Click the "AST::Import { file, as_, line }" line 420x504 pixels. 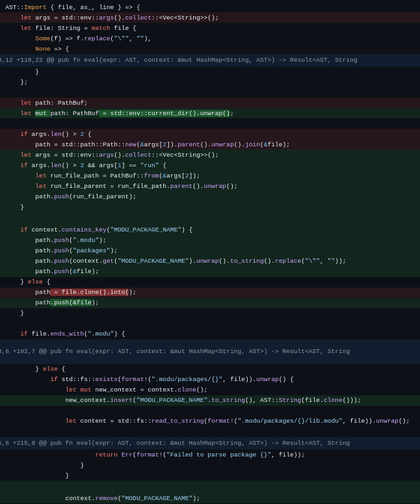coord(72,7)
